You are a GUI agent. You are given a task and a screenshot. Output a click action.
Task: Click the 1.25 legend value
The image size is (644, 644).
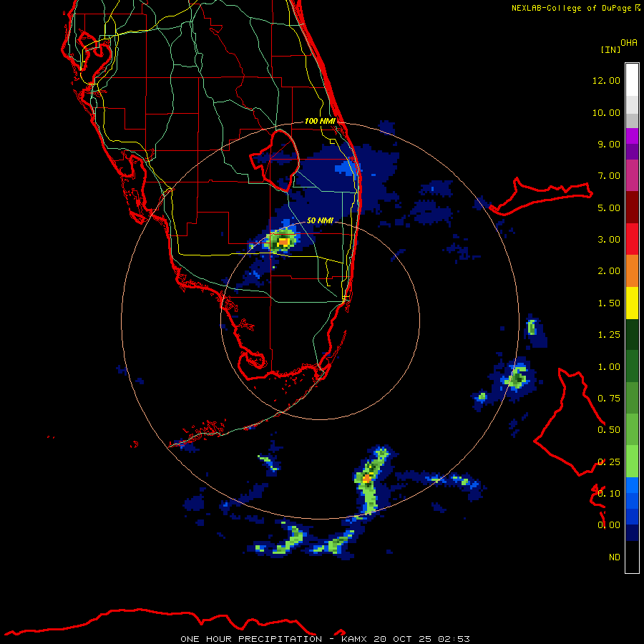point(609,335)
